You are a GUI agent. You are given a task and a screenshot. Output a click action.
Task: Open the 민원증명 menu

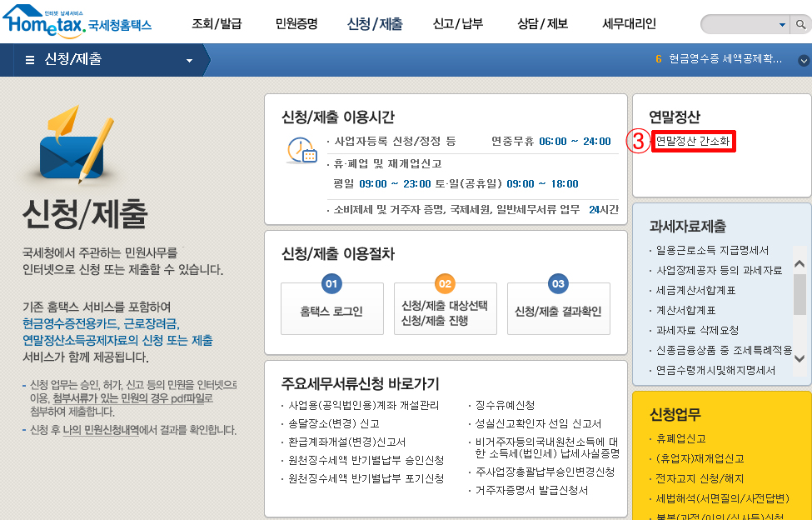click(x=296, y=23)
